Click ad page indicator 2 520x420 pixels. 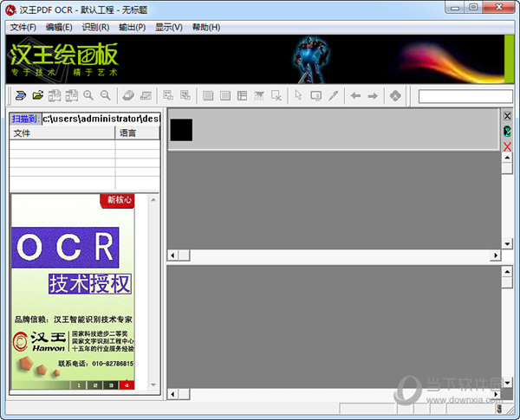pos(94,385)
